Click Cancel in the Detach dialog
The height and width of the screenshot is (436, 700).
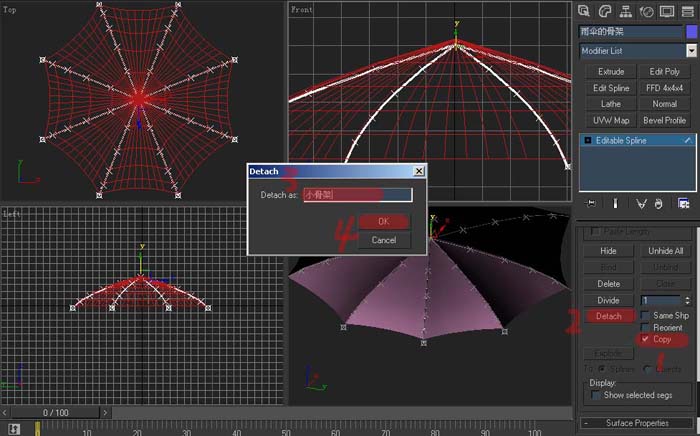[x=383, y=240]
